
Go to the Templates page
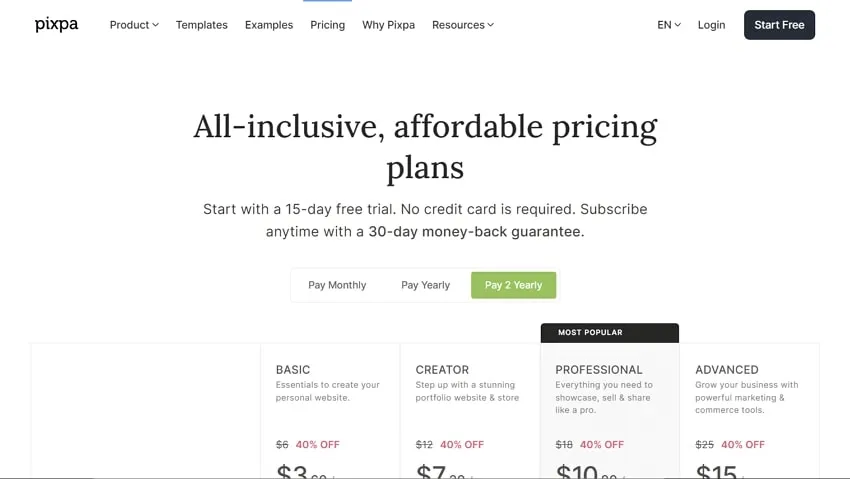202,25
